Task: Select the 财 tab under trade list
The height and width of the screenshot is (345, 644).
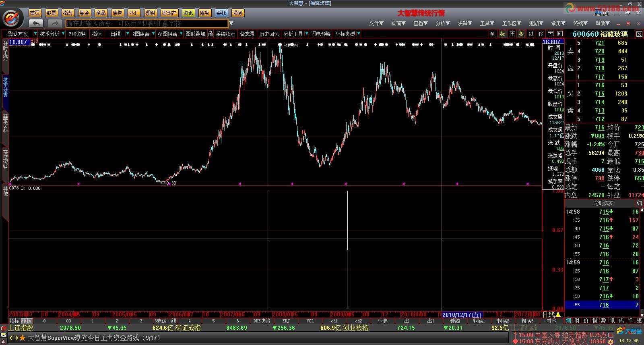Action: tap(577, 321)
